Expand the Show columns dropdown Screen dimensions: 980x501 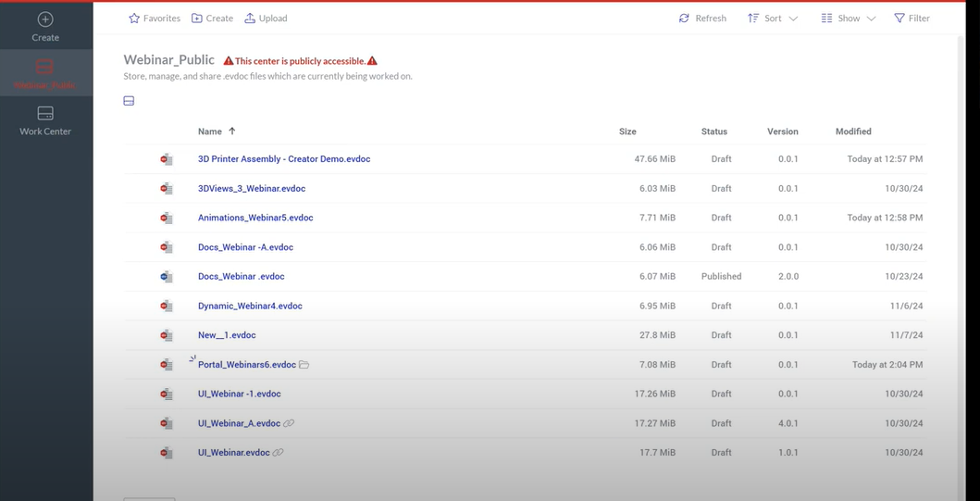848,19
